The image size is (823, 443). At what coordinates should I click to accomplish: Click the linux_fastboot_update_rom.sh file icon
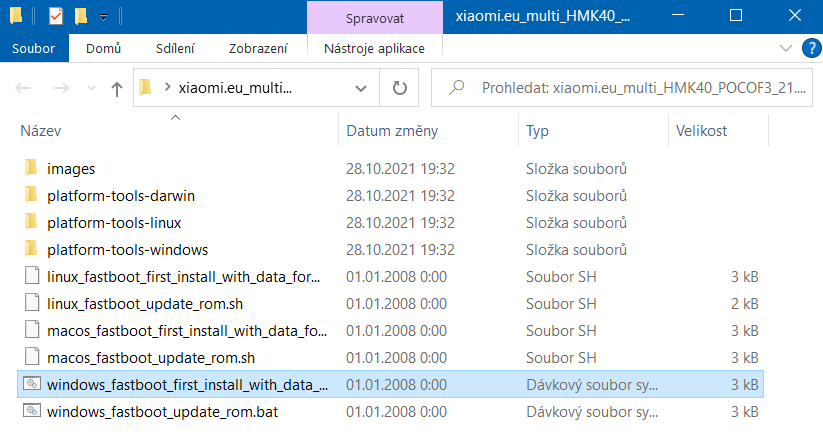pyautogui.click(x=32, y=303)
